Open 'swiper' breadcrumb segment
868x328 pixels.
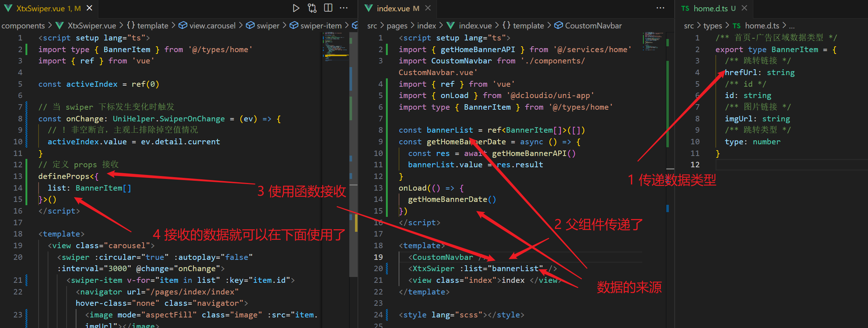268,26
